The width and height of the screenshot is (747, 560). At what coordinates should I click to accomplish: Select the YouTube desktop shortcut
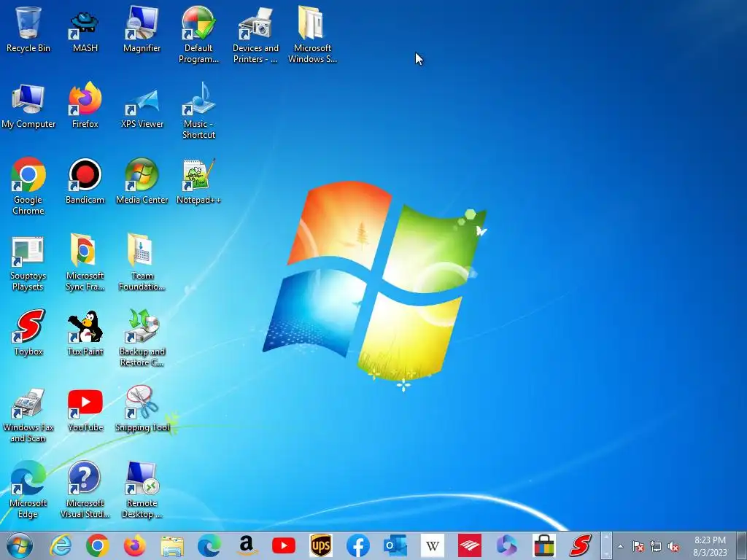(85, 410)
